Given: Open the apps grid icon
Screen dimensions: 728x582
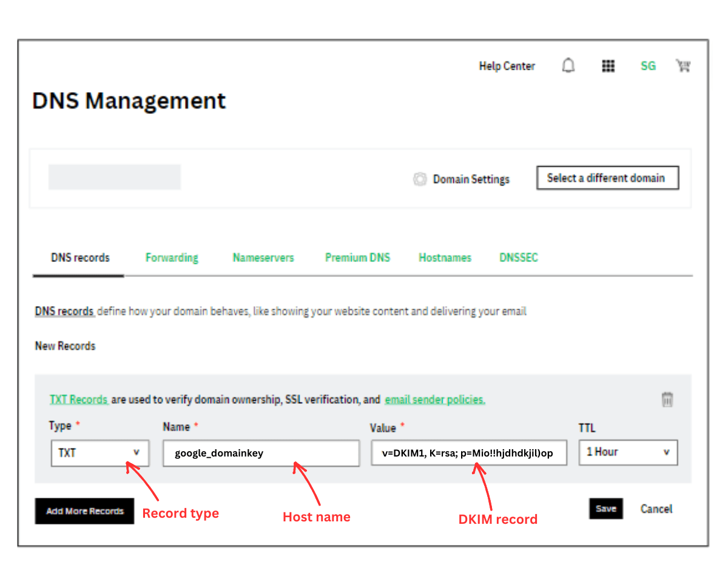Looking at the screenshot, I should pos(608,66).
